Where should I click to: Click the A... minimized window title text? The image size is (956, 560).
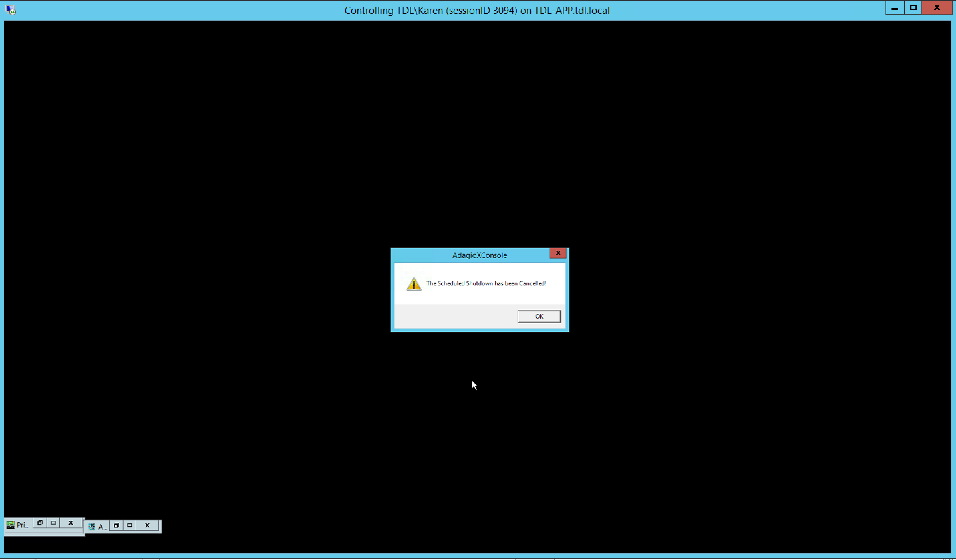pos(102,527)
